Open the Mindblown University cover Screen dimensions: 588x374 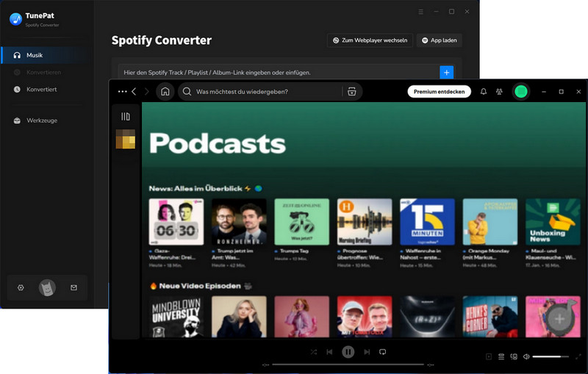[176, 317]
